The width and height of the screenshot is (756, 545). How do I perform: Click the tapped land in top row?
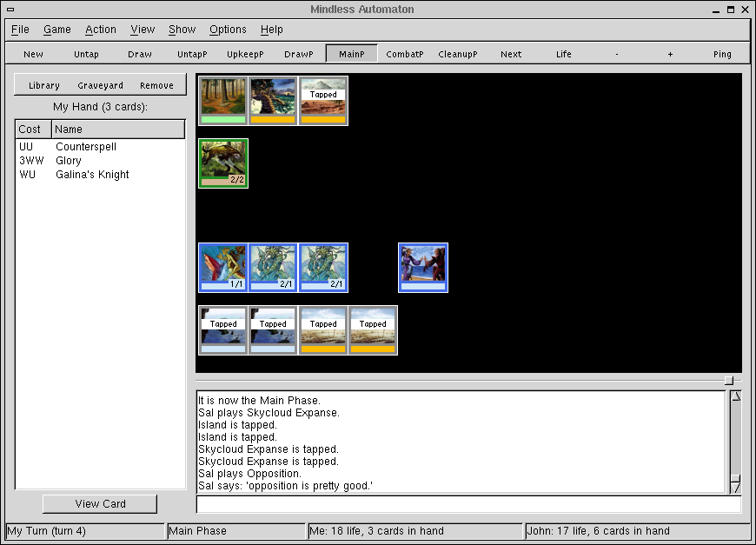[x=323, y=100]
